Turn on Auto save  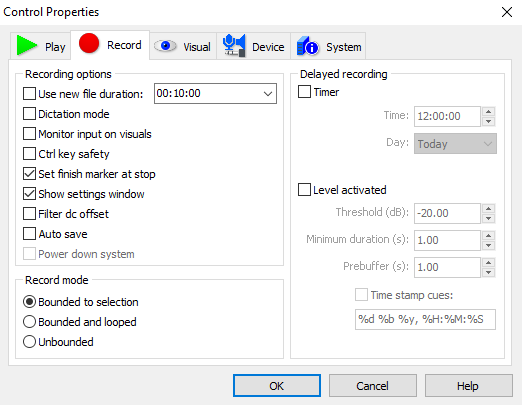(x=29, y=234)
